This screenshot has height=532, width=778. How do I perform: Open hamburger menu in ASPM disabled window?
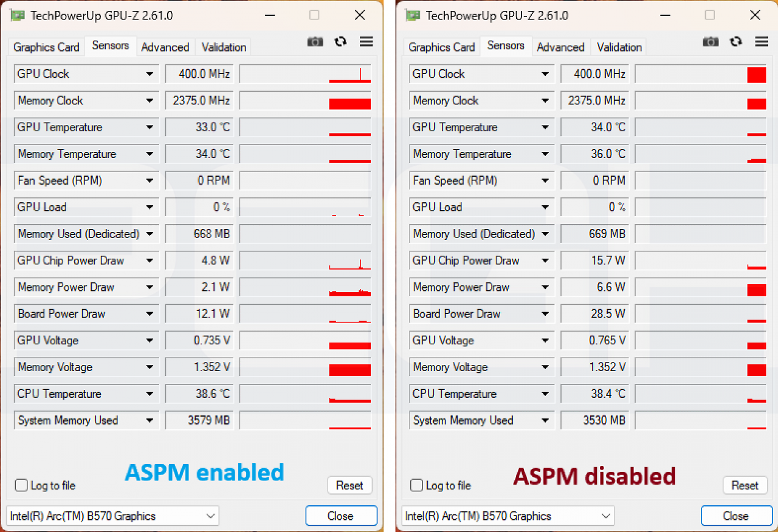[x=762, y=41]
